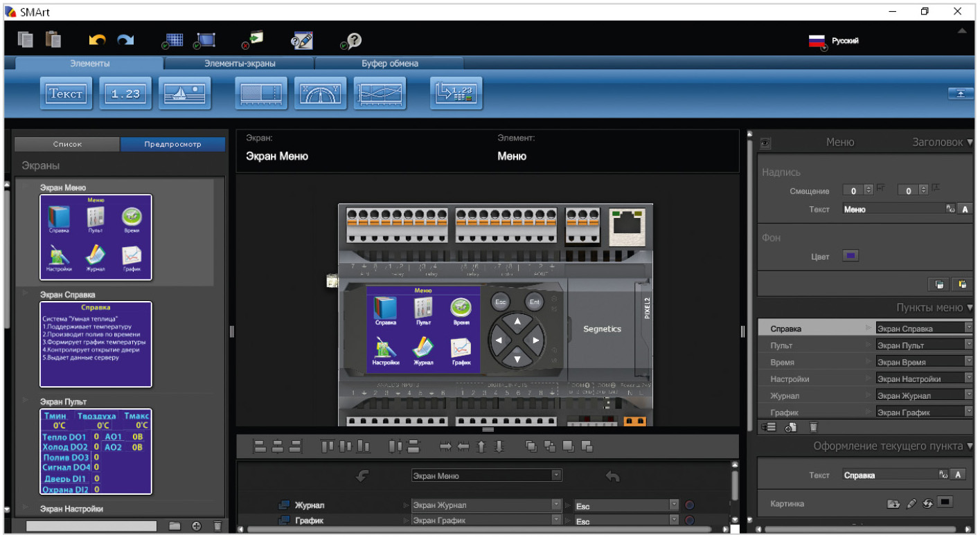Image resolution: width=980 pixels, height=537 pixels.
Task: Click the Цвет background color swatch
Action: (850, 256)
